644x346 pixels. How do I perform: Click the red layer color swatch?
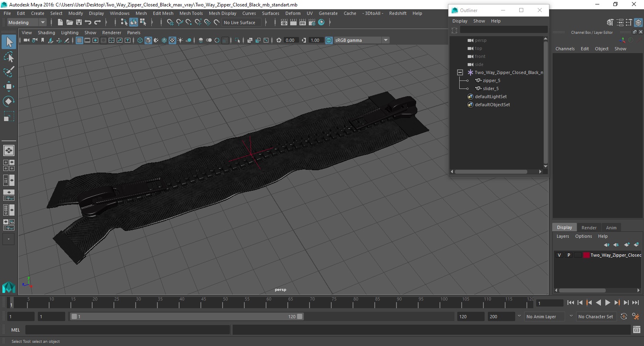pyautogui.click(x=586, y=255)
